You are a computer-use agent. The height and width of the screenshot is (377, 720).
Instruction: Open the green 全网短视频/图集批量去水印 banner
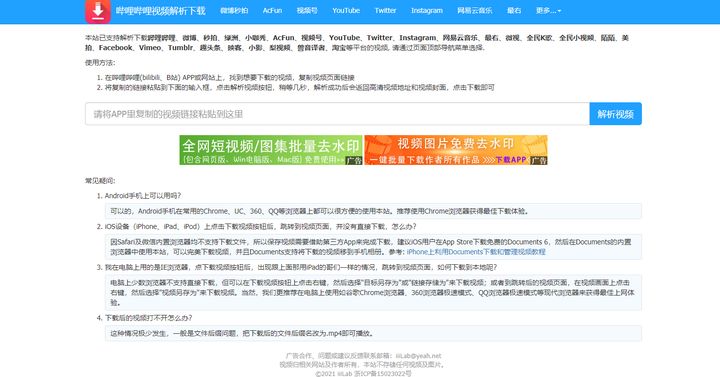tap(271, 150)
